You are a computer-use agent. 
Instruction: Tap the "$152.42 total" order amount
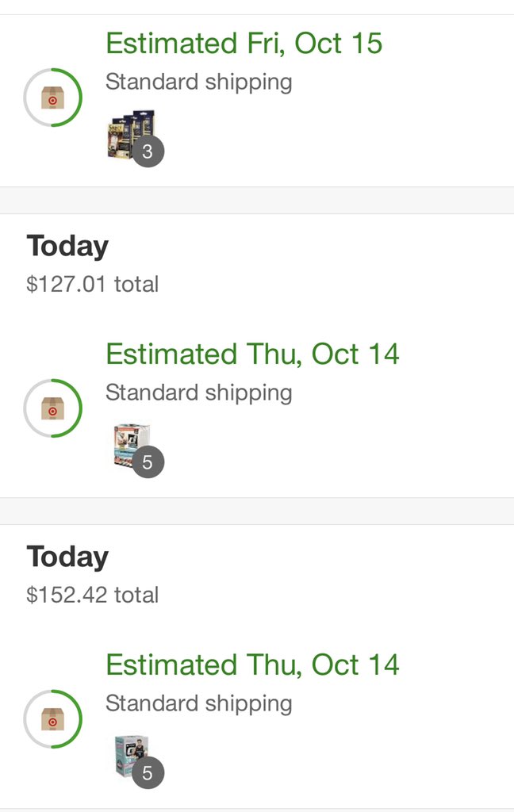pos(92,595)
